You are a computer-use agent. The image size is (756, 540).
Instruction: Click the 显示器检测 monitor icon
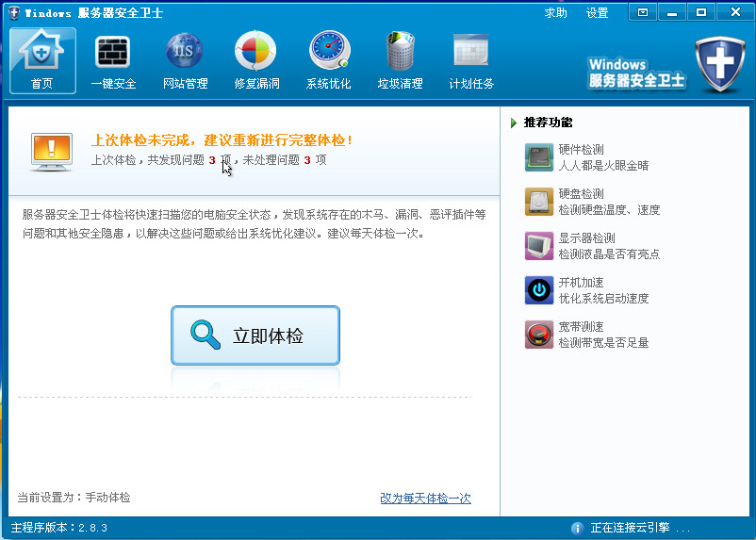pos(539,246)
